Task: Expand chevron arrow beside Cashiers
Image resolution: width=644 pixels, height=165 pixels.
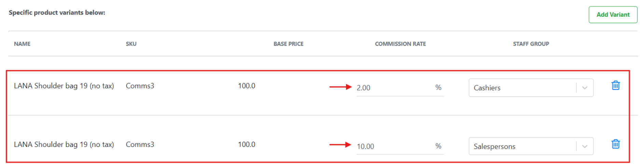Action: click(585, 88)
